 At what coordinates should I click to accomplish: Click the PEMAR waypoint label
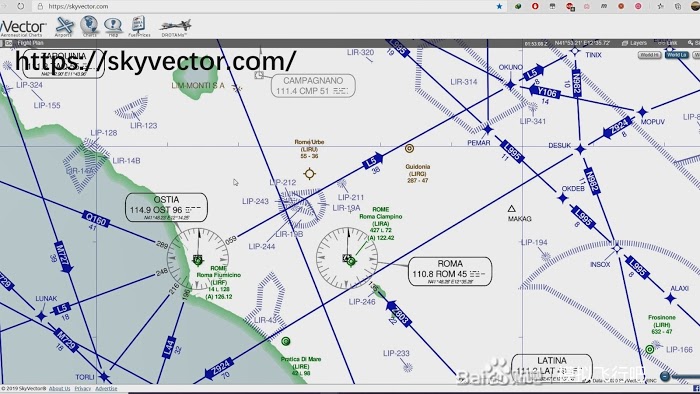coord(479,143)
